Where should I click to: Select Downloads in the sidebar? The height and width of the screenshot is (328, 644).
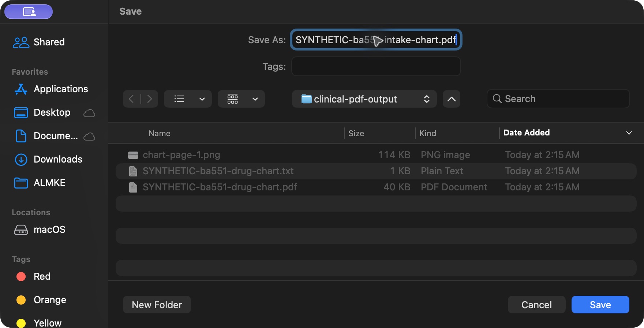(48, 159)
